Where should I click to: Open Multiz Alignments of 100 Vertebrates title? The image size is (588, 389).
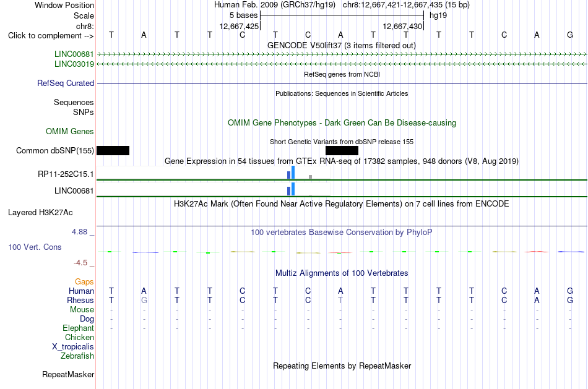[341, 273]
